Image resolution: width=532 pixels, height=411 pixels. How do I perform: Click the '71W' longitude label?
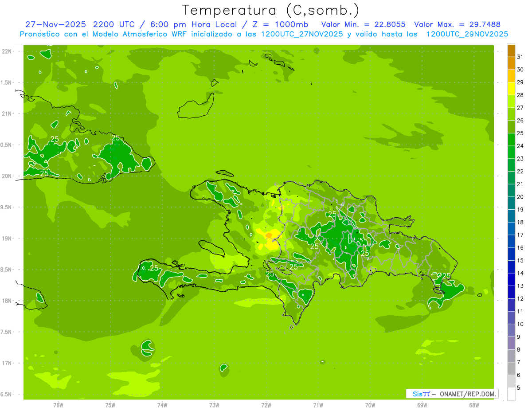coord(318,405)
